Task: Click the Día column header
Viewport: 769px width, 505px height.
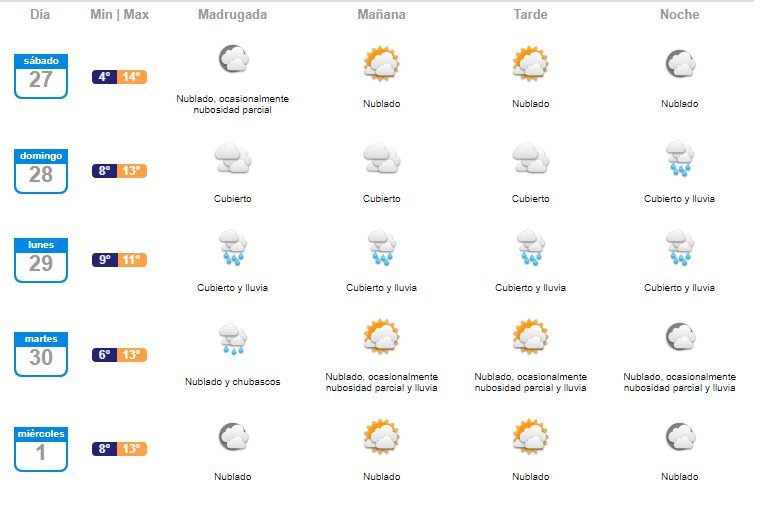Action: [x=40, y=15]
